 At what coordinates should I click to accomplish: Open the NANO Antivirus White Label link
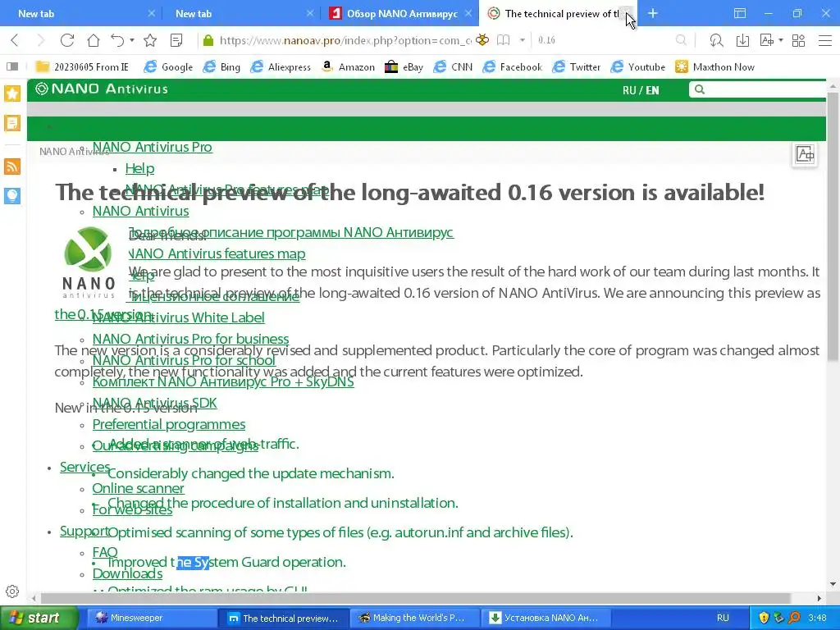coord(178,317)
